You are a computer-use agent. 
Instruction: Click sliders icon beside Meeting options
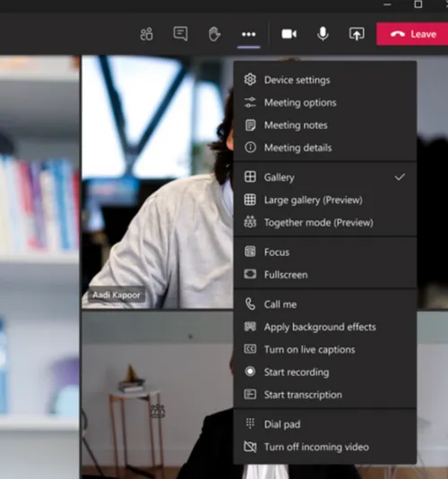coord(250,102)
